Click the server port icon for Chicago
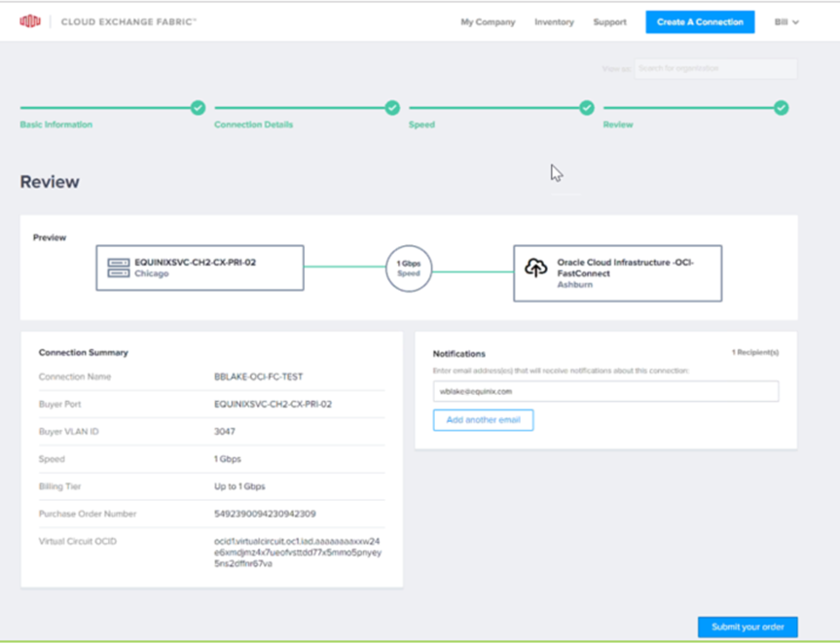Screen dimensions: 840x644 119,268
